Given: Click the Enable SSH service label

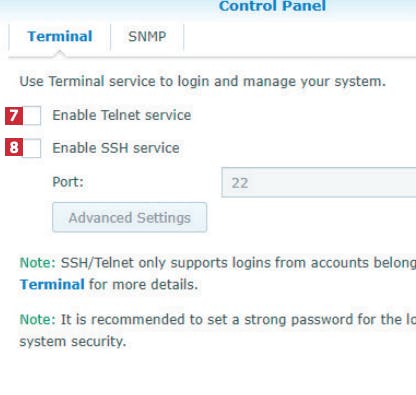Looking at the screenshot, I should pos(116,148).
